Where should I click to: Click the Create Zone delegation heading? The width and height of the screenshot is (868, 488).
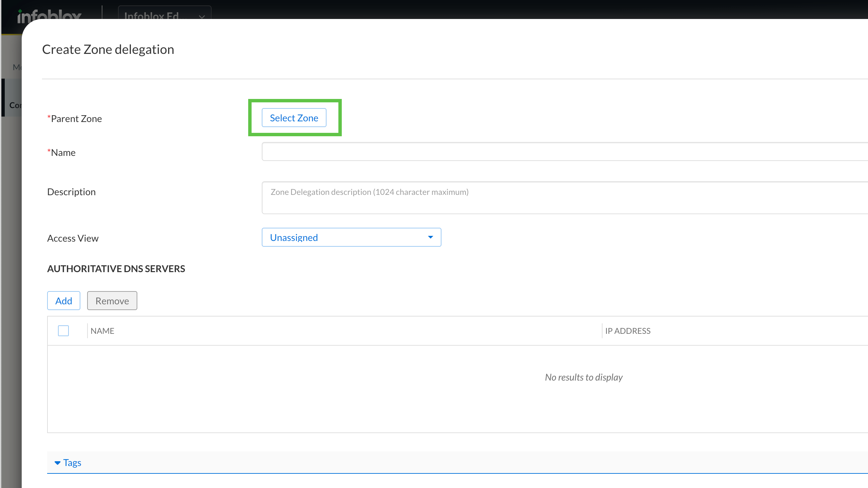click(x=108, y=49)
